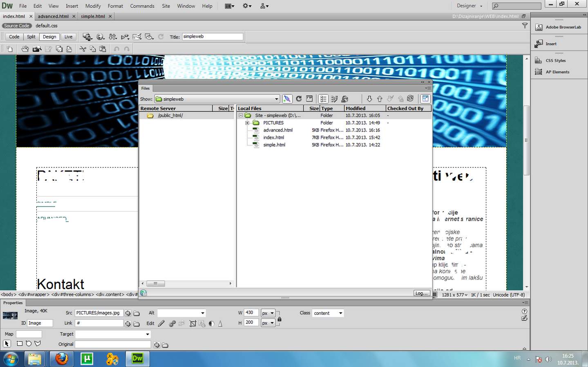The image size is (588, 367).
Task: Select the rectangle hotspot tool
Action: (20, 344)
